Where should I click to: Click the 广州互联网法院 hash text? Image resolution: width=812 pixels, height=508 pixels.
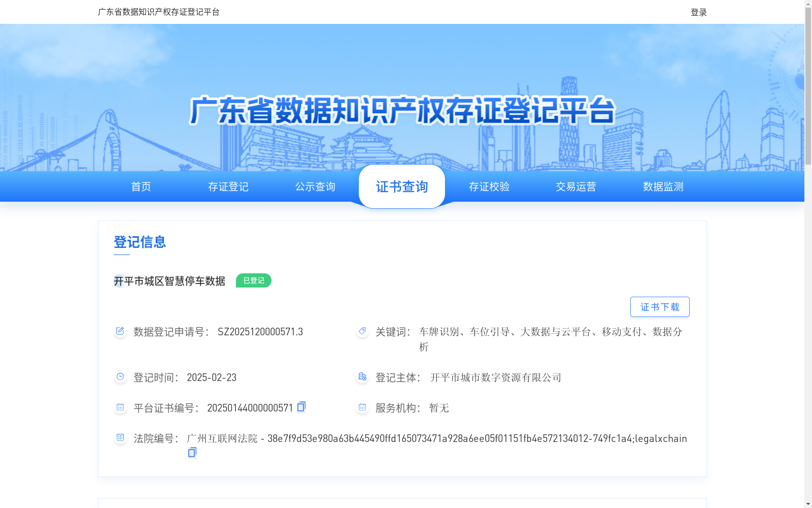[x=437, y=438]
